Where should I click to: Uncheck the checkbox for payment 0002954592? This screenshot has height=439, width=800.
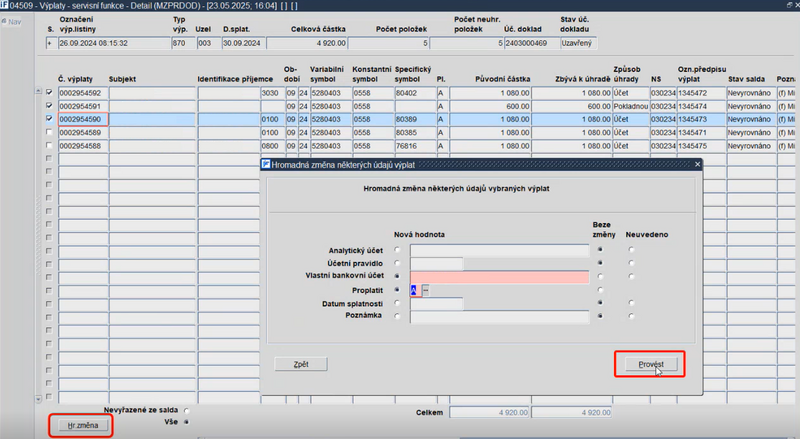tap(49, 92)
